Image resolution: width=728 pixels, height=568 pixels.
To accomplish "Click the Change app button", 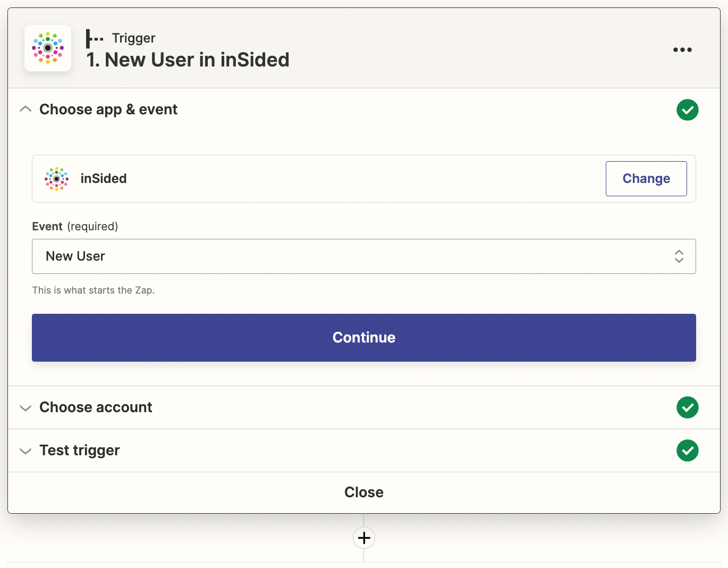I will 646,179.
